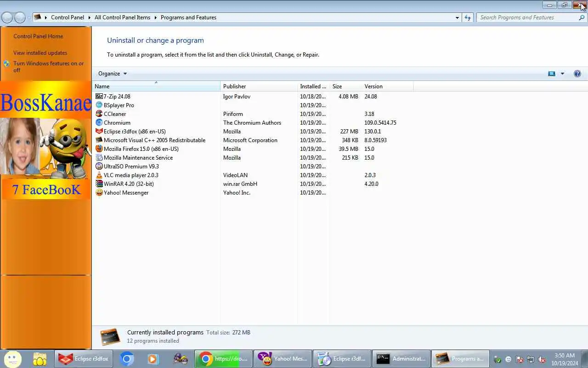
Task: Click publisher Igor Pavlov
Action: click(237, 97)
